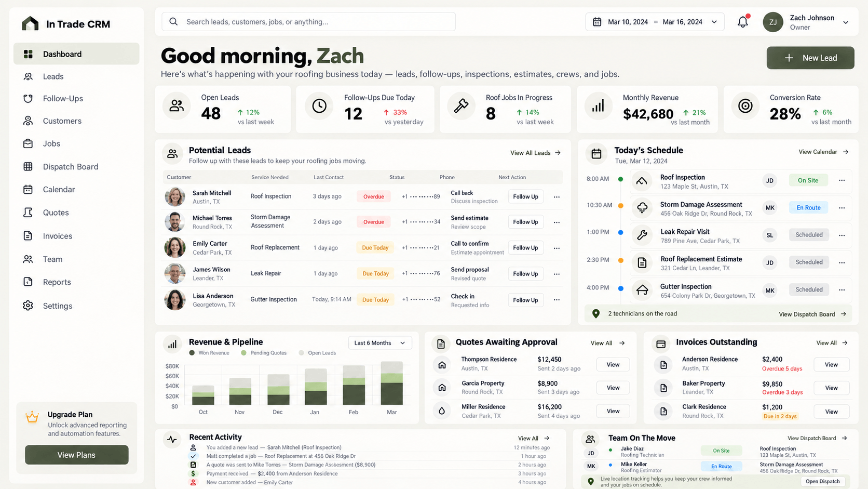Follow up with Emily Carter
The width and height of the screenshot is (868, 489).
coord(525,248)
